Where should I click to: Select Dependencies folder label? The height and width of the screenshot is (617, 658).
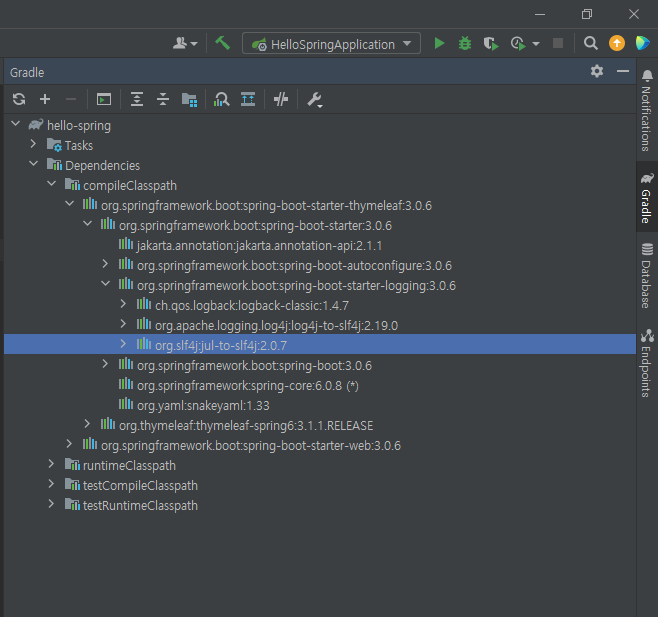(102, 165)
